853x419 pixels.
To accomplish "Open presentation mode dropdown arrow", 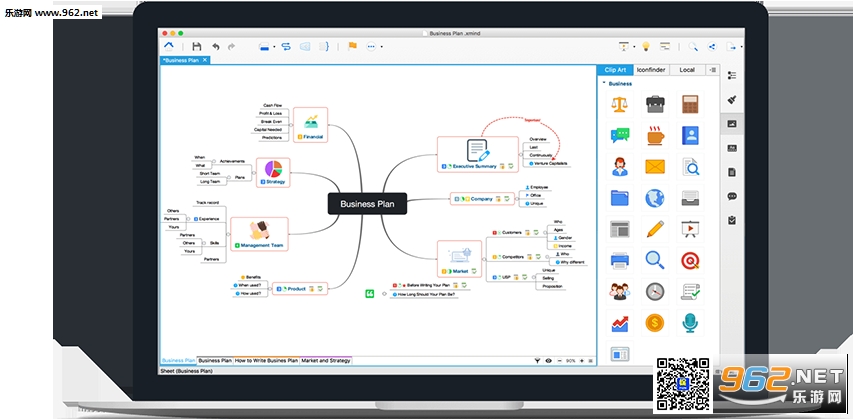I will pyautogui.click(x=634, y=47).
